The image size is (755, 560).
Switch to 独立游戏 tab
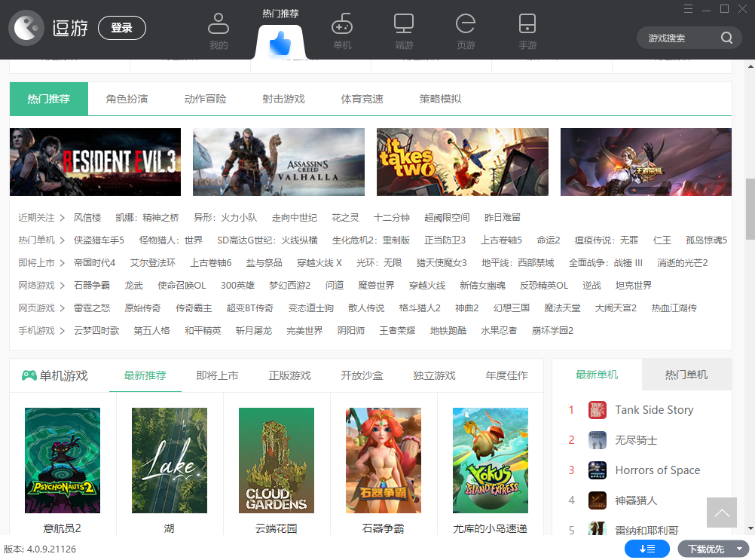point(434,375)
